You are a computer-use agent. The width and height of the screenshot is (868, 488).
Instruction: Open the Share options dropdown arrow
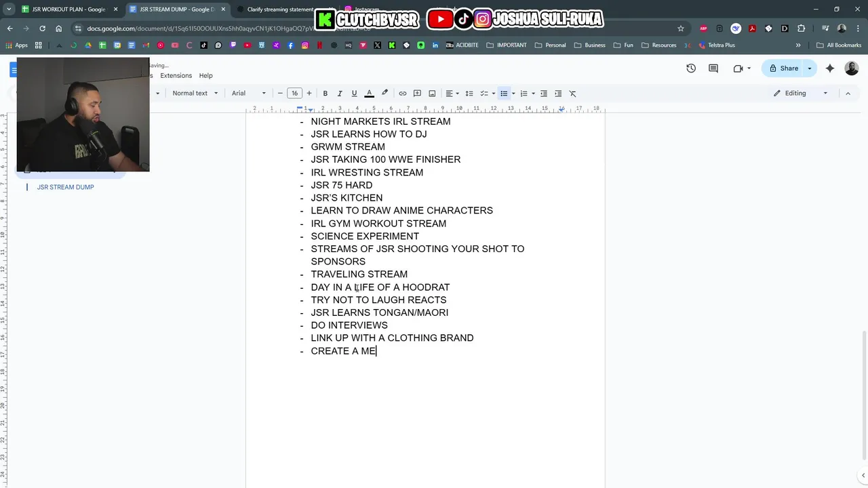[x=809, y=68]
